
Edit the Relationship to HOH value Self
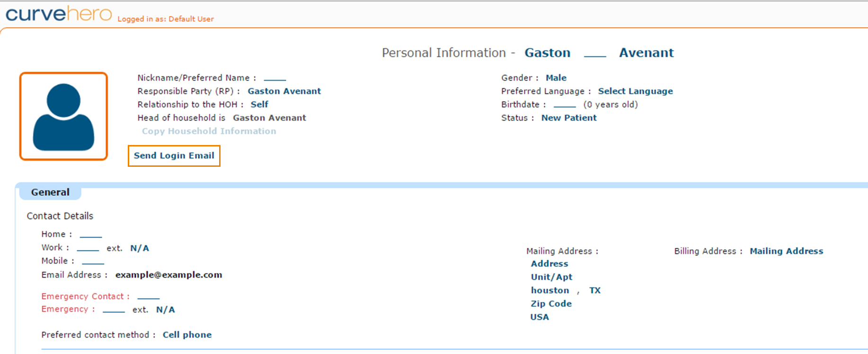click(259, 104)
